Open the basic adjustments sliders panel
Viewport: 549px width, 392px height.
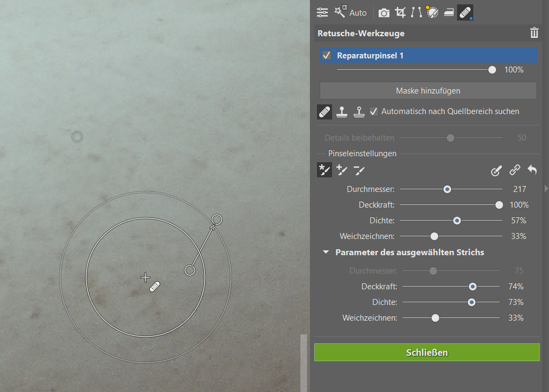tap(322, 12)
